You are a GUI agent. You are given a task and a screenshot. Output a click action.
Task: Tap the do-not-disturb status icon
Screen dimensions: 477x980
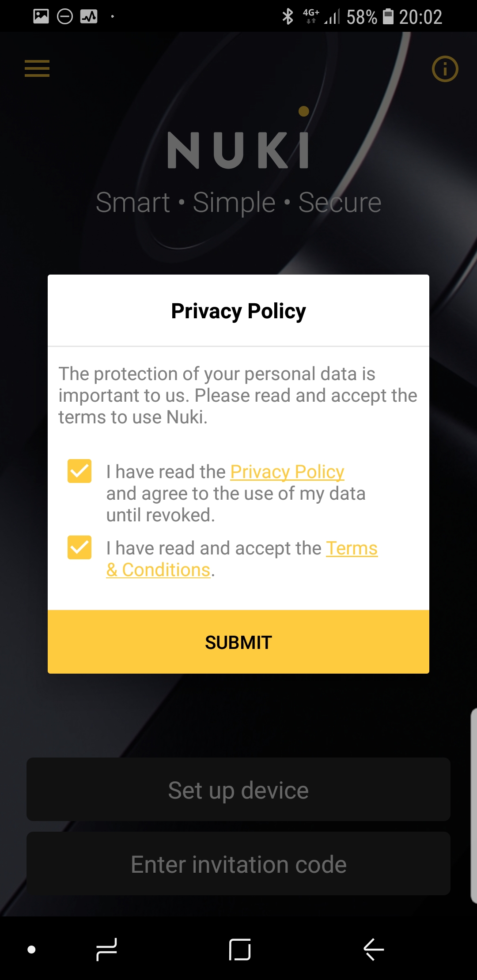[x=65, y=17]
